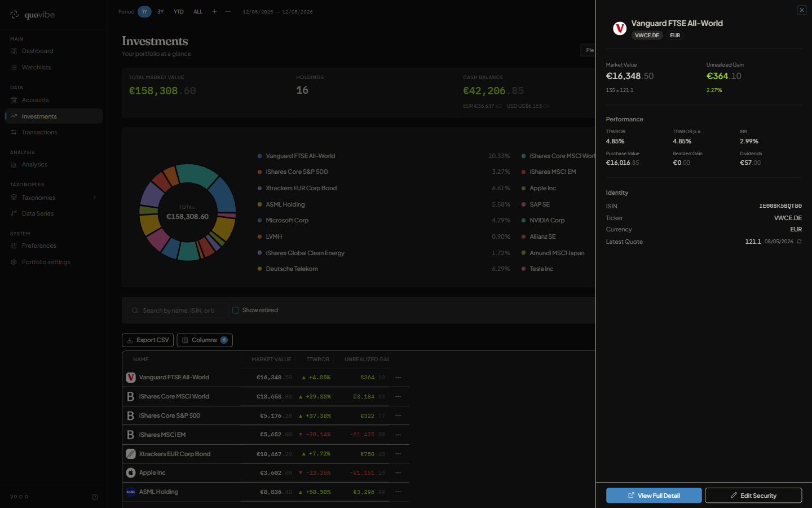Click the date range 12/05/2025 – 12/05/2026
812x508 pixels.
coord(277,12)
